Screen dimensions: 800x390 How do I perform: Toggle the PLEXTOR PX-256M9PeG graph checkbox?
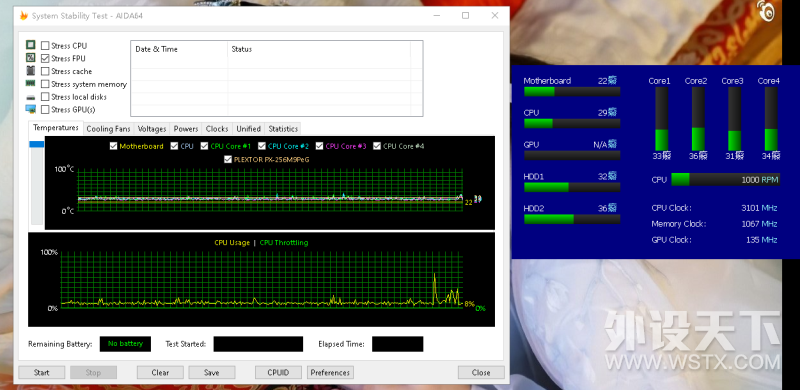pyautogui.click(x=228, y=159)
